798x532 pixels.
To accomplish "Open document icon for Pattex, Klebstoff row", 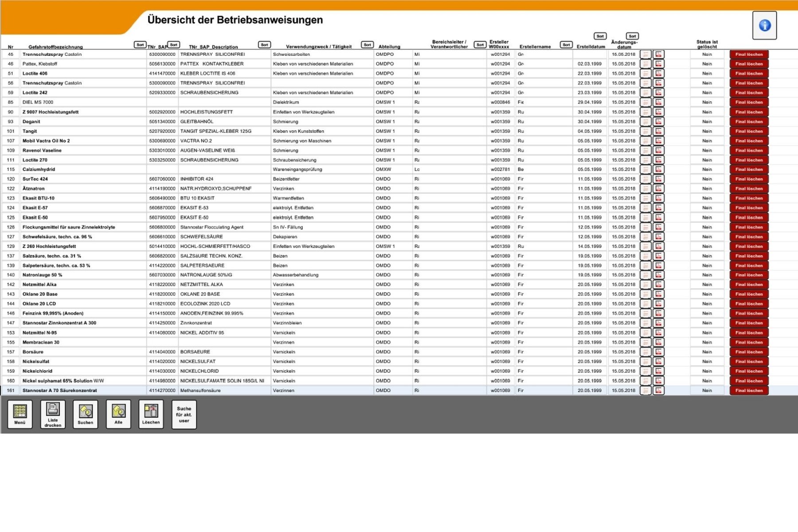I will pos(645,64).
